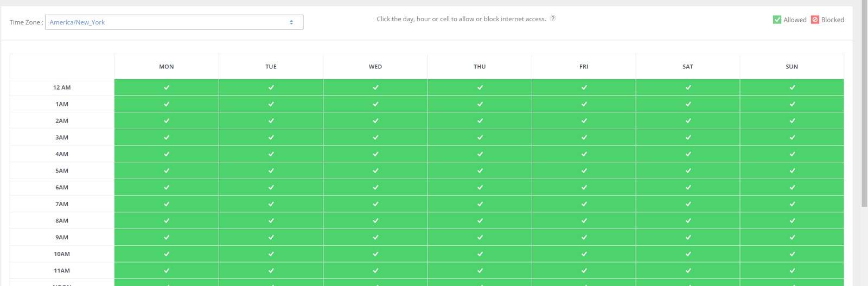Viewport: 868px width, 286px height.
Task: Block Sunday 11AM cell
Action: (x=792, y=271)
